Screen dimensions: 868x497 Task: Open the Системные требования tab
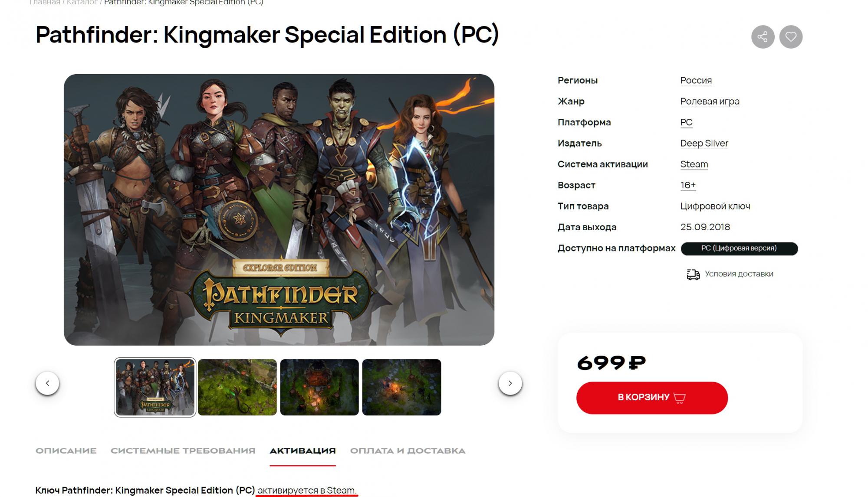183,451
